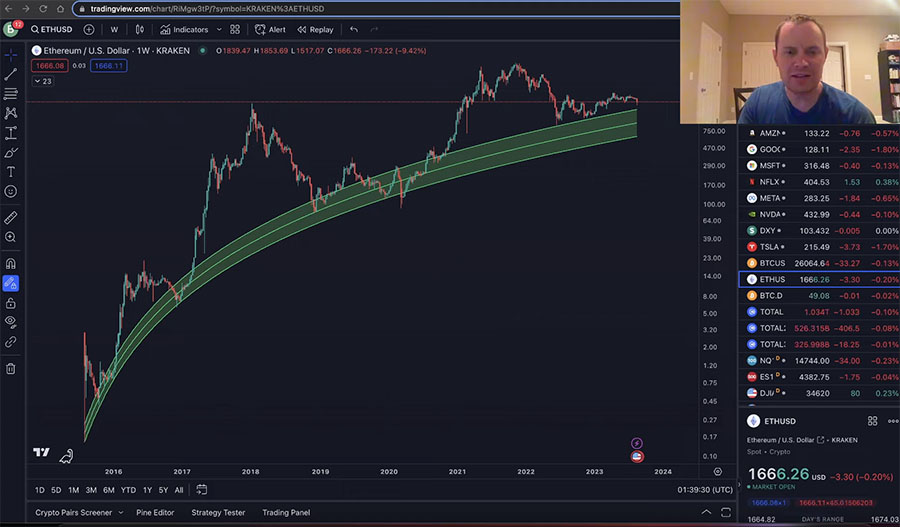Toggle lock all drawing tools
The height and width of the screenshot is (527, 900).
(x=11, y=303)
